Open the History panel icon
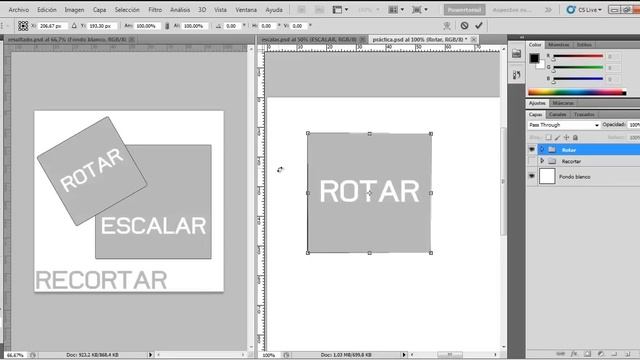 tap(516, 75)
